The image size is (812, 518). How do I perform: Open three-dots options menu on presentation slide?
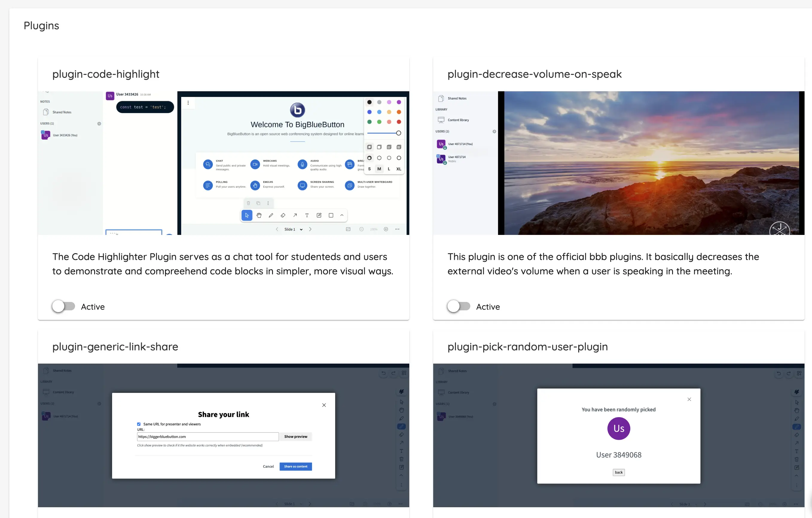(x=188, y=103)
